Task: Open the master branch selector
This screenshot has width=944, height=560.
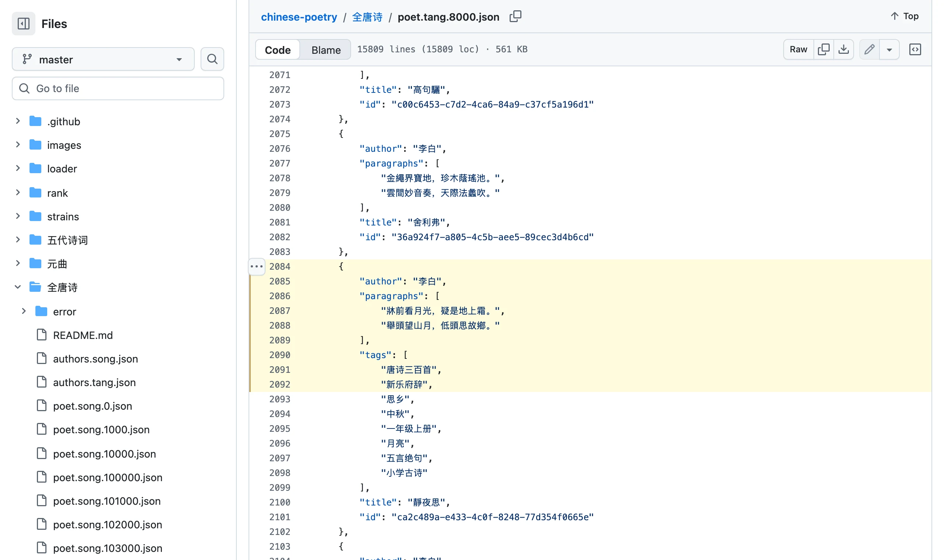Action: 103,59
